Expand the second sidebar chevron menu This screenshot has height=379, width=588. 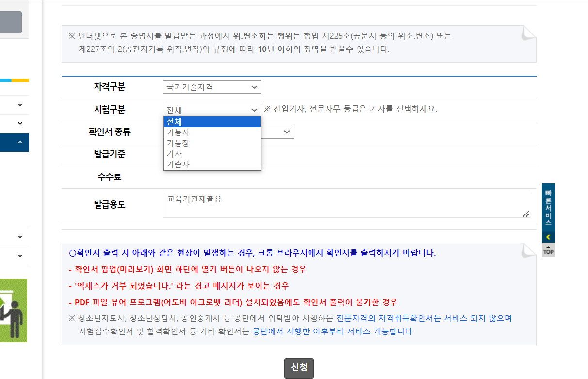click(x=20, y=123)
